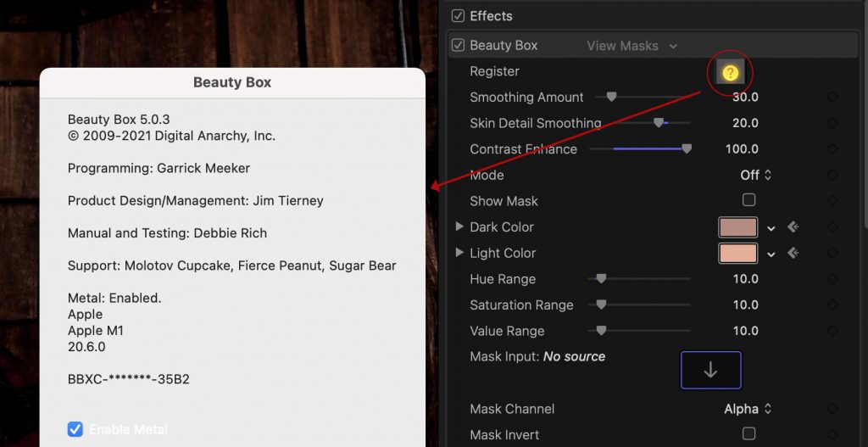Click the Skin Detail Smoothing slider handle

pos(658,123)
